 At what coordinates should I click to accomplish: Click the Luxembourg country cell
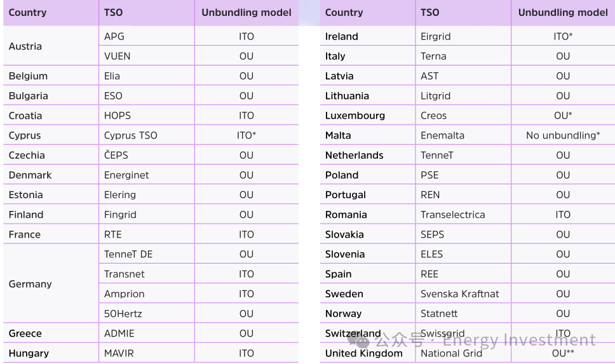pyautogui.click(x=355, y=116)
